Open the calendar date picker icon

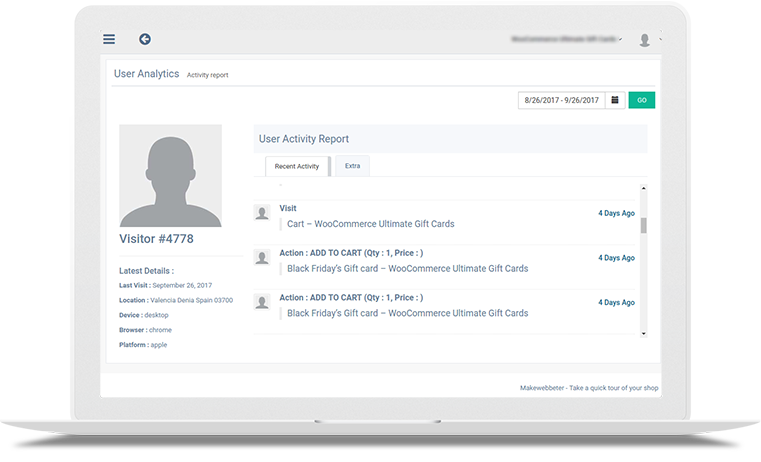(615, 100)
